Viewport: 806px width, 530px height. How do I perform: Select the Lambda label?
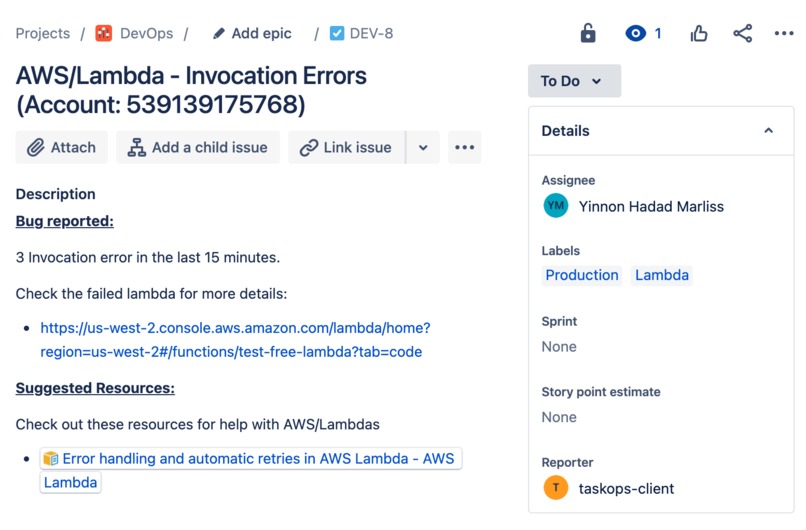click(x=662, y=275)
